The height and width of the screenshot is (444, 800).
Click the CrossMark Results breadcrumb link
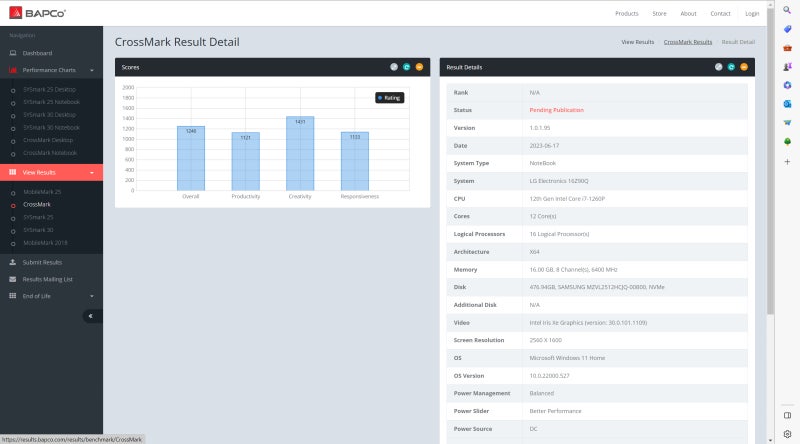coord(688,42)
